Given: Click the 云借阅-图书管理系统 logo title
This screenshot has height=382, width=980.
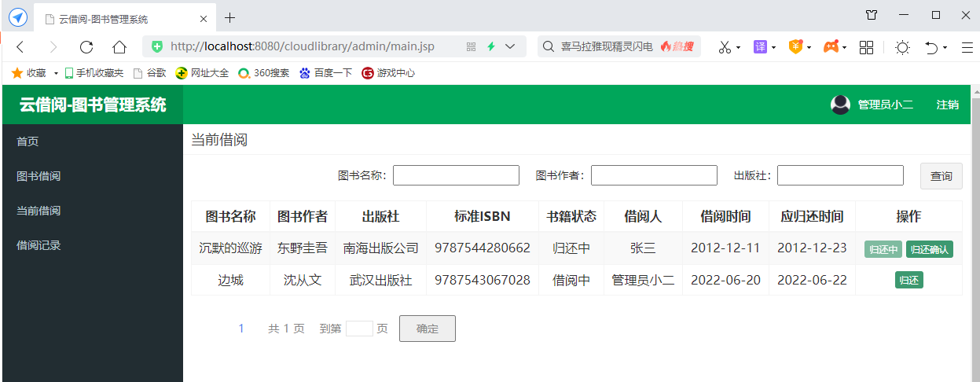Looking at the screenshot, I should [x=93, y=105].
